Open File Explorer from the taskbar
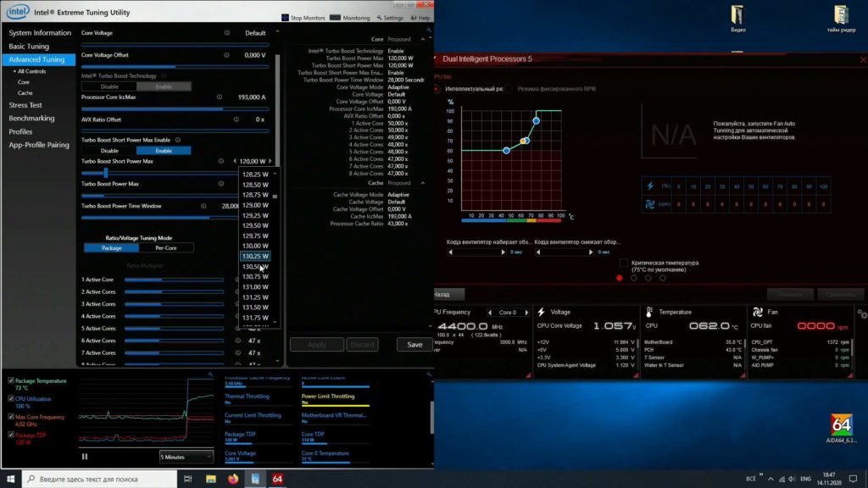The width and height of the screenshot is (868, 488). [x=211, y=479]
